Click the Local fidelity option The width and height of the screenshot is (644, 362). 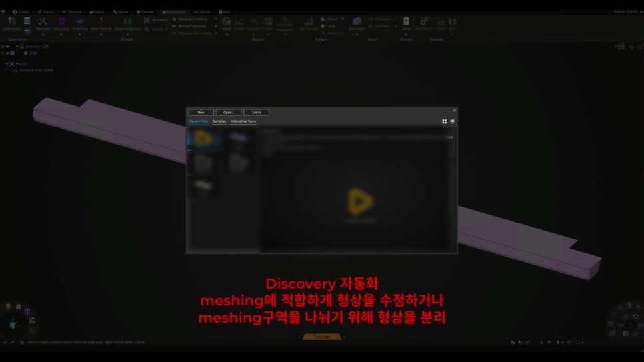coord(329,26)
